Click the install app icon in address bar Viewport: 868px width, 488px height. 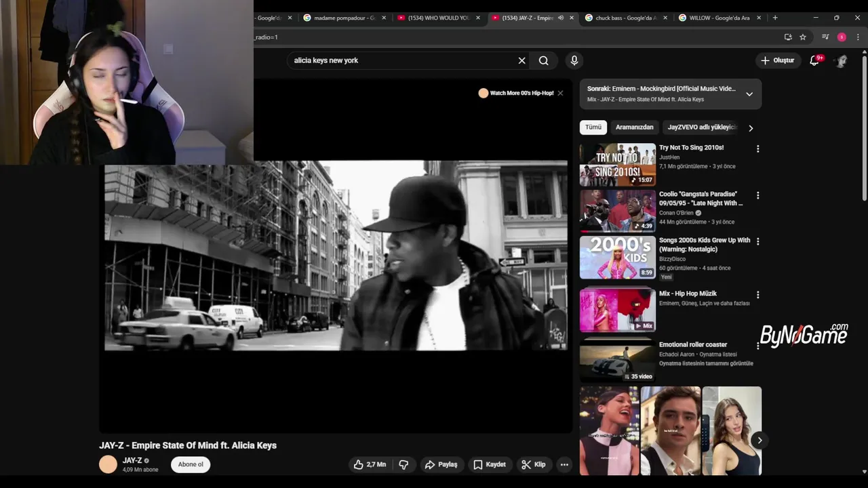(788, 37)
